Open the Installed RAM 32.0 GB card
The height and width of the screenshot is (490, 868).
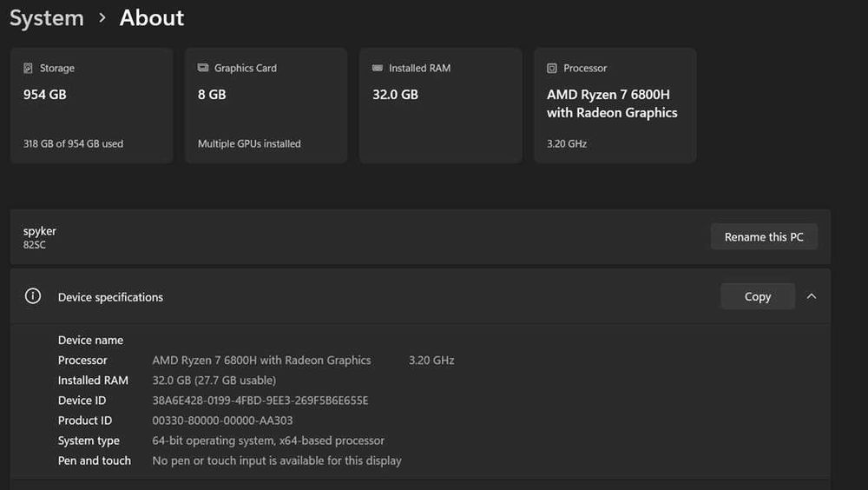pos(441,105)
